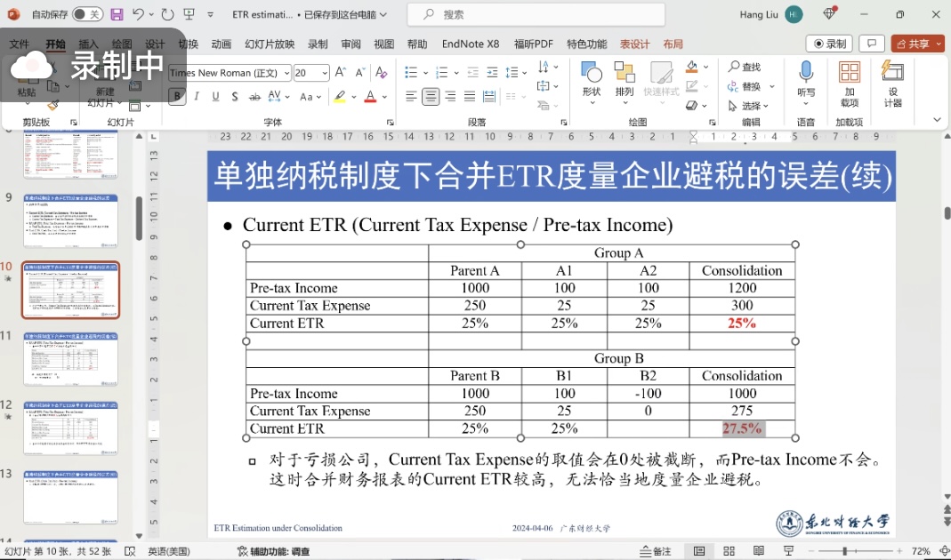This screenshot has height=560, width=951.
Task: Click the Dictate microphone icon
Action: [806, 73]
